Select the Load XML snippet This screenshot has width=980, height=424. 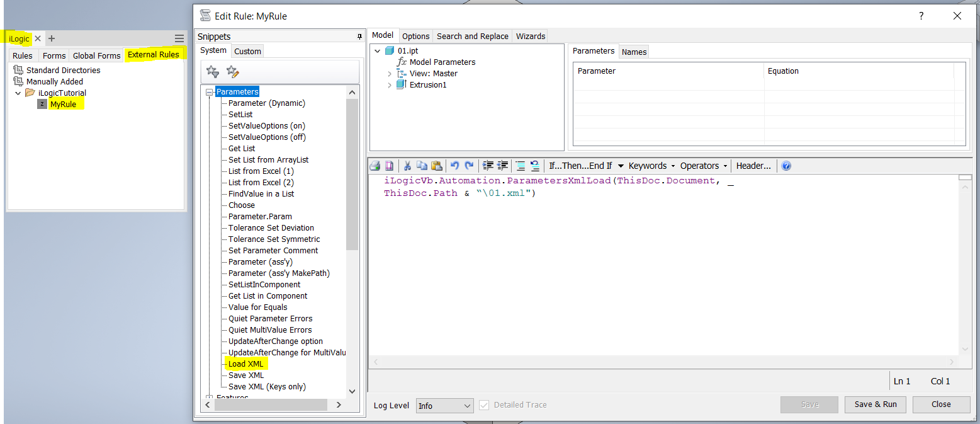[x=245, y=364]
